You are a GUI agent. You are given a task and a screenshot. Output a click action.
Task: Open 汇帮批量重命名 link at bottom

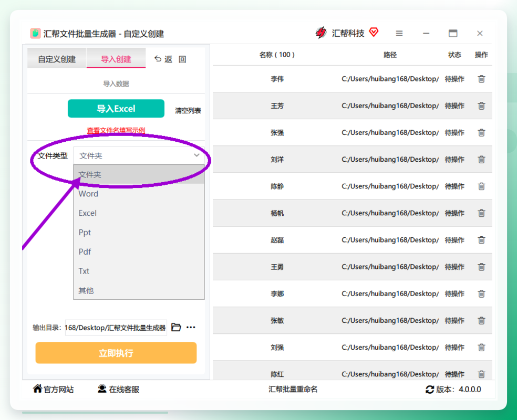coord(293,390)
